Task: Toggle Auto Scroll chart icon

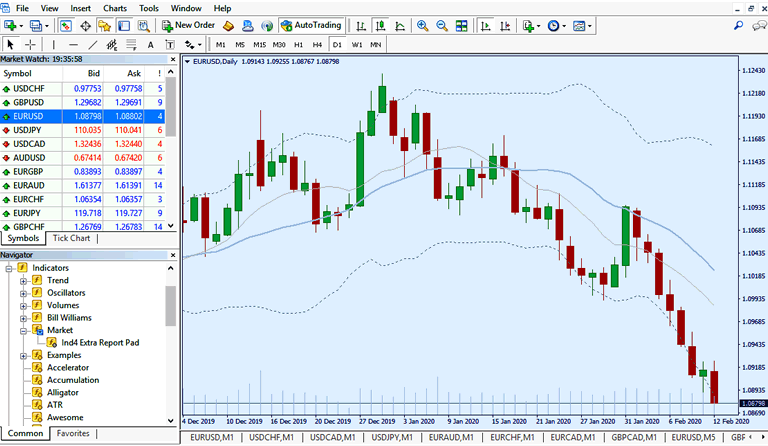Action: 486,25
